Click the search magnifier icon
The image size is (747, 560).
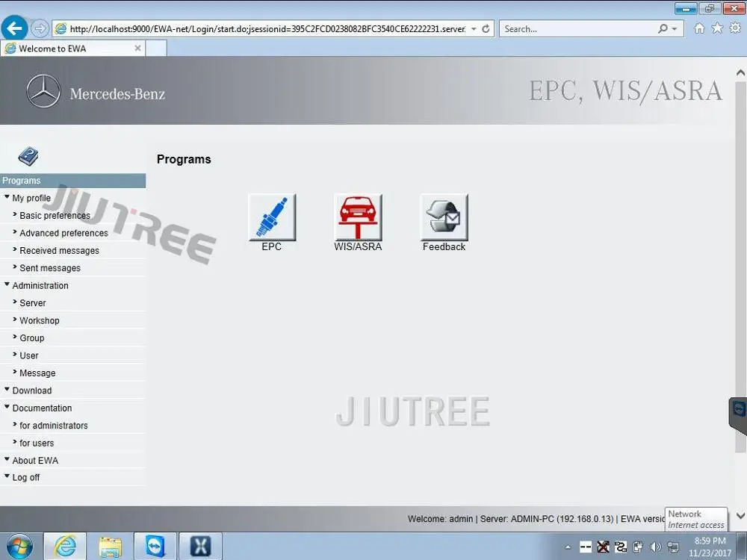(663, 29)
